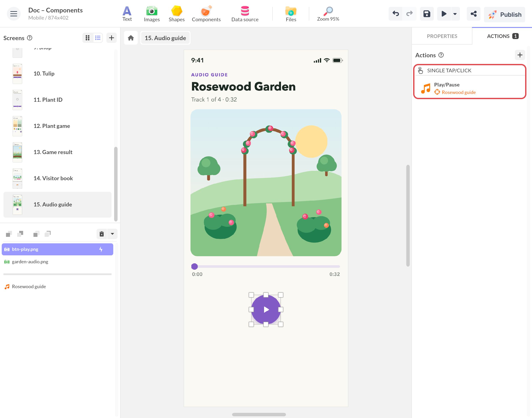The height and width of the screenshot is (418, 532).
Task: Open the Images tool
Action: (152, 14)
